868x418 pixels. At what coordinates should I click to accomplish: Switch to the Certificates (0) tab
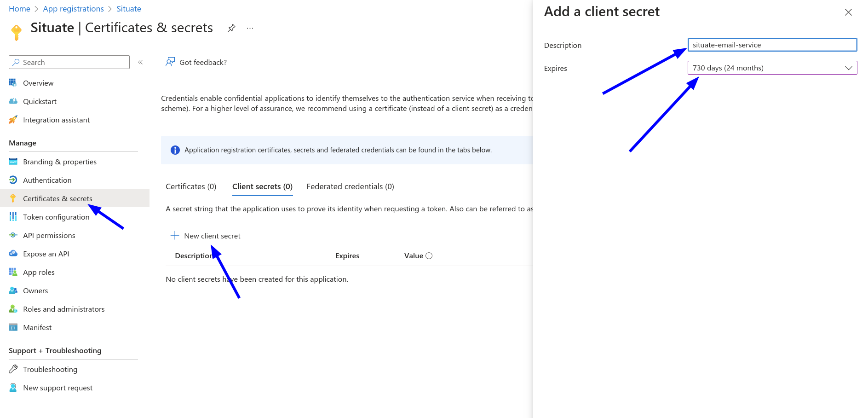point(191,186)
